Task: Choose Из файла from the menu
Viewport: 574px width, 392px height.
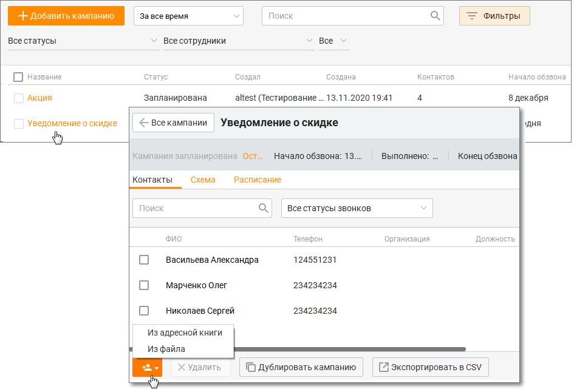Action: tap(166, 349)
